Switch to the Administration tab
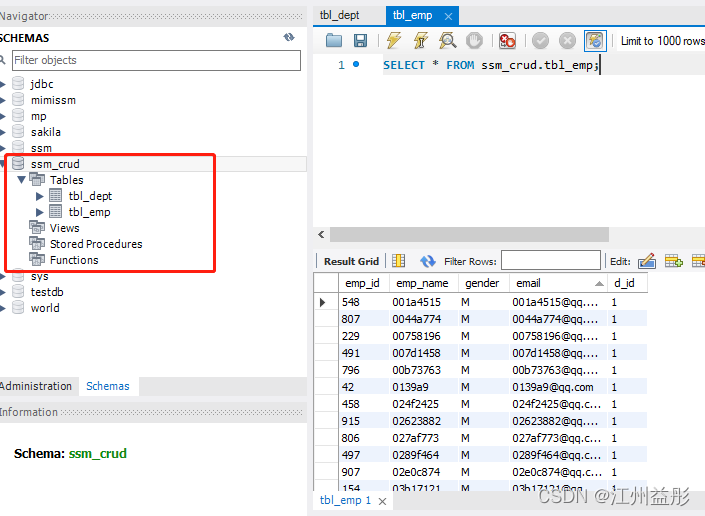Image resolution: width=705 pixels, height=516 pixels. (x=36, y=386)
